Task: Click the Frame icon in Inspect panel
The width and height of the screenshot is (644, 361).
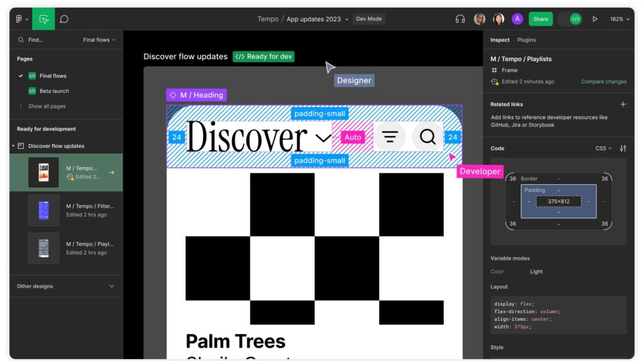Action: 494,70
